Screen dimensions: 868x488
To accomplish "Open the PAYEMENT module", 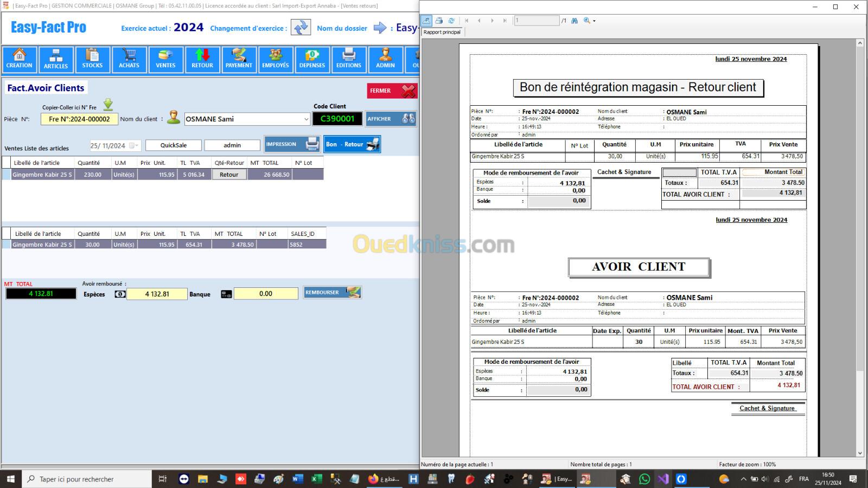I will [x=239, y=59].
